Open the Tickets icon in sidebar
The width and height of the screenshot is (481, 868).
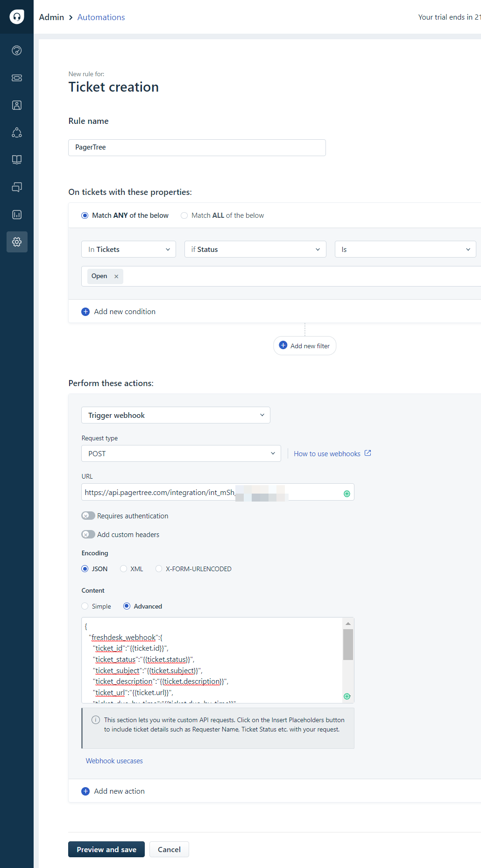pos(17,78)
